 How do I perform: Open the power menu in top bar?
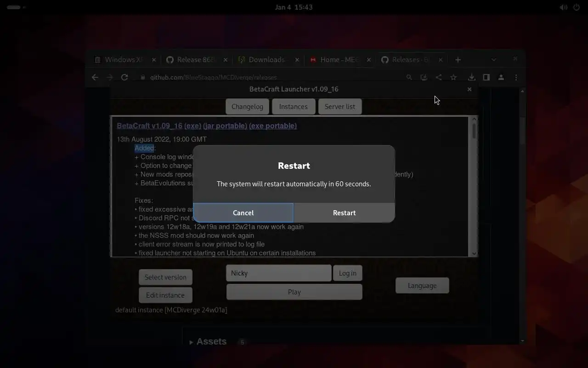pos(577,7)
